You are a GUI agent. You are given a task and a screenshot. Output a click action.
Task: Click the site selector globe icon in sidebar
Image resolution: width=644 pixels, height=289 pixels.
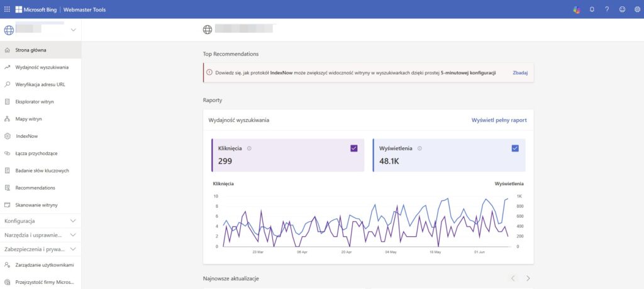pyautogui.click(x=9, y=30)
